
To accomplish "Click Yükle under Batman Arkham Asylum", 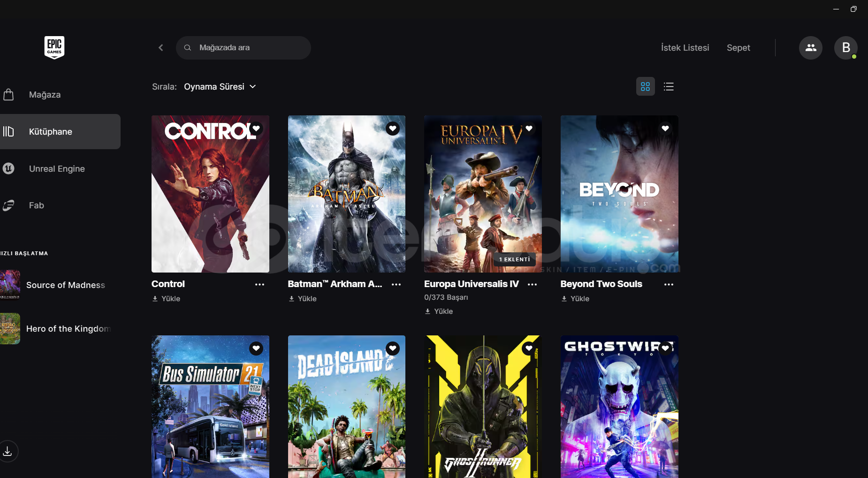I will (x=303, y=299).
